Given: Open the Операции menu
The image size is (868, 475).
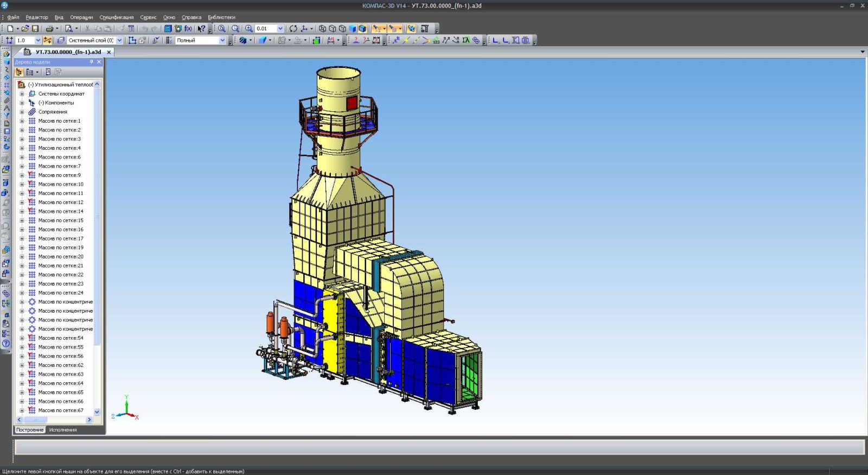Looking at the screenshot, I should 81,17.
